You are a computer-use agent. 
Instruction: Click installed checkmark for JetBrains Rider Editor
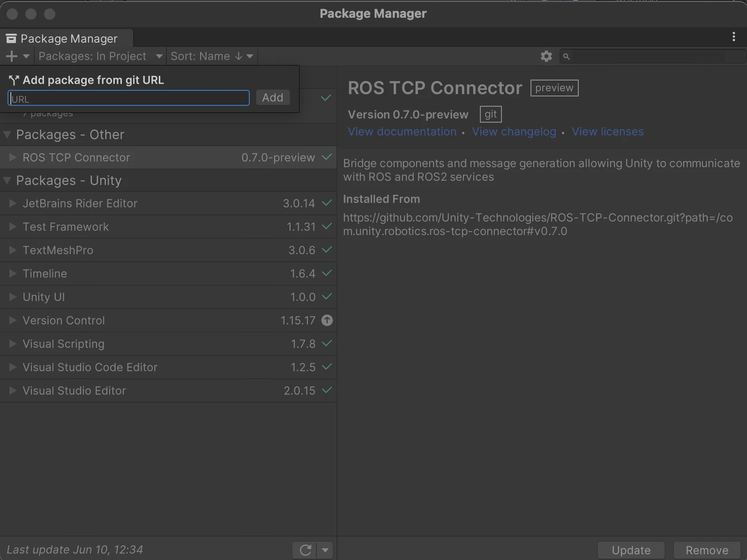(327, 203)
